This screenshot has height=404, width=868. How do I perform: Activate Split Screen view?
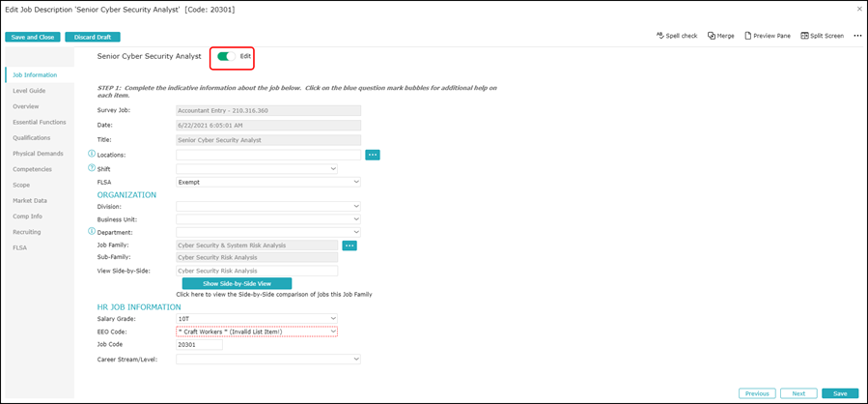point(805,36)
